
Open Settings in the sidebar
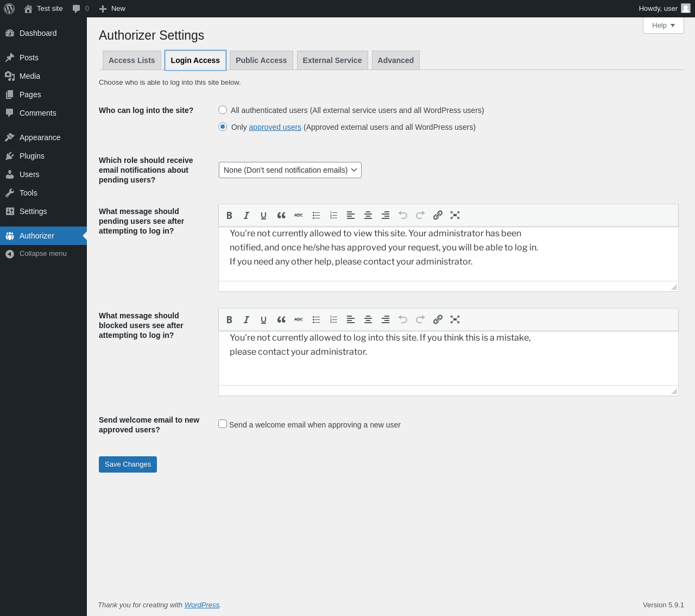coord(43,211)
